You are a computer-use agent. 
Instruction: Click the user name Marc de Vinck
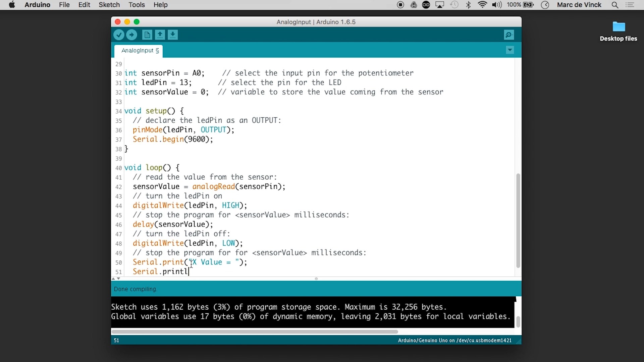pyautogui.click(x=579, y=5)
